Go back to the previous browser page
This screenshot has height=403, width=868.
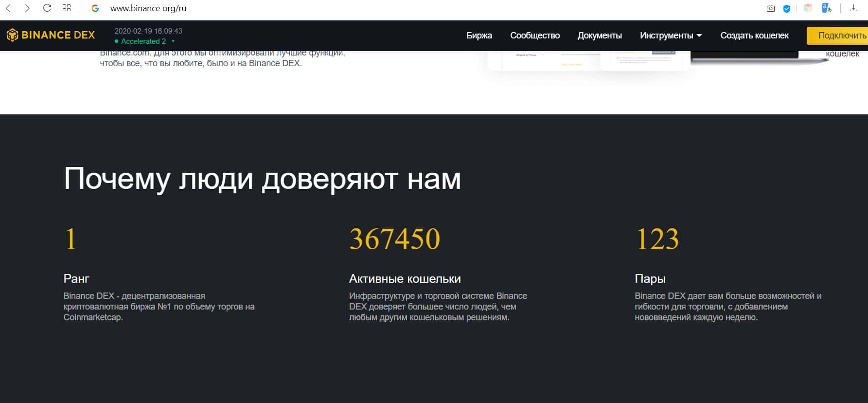8,8
